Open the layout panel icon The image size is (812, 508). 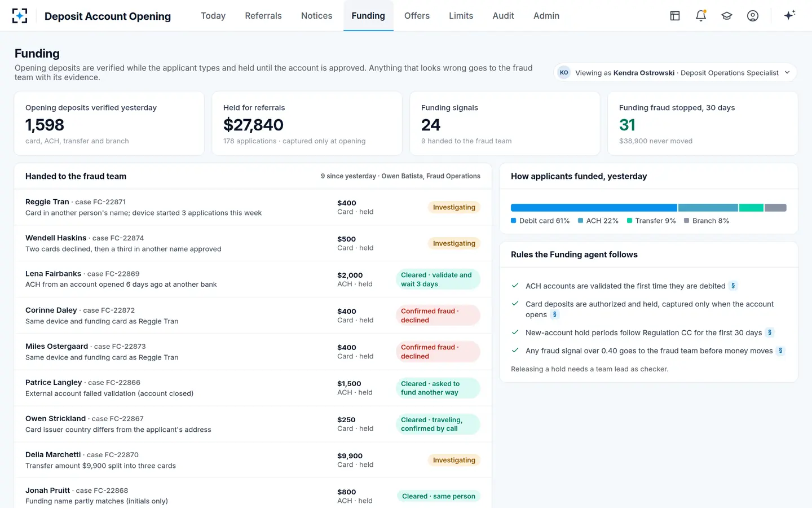click(x=675, y=16)
